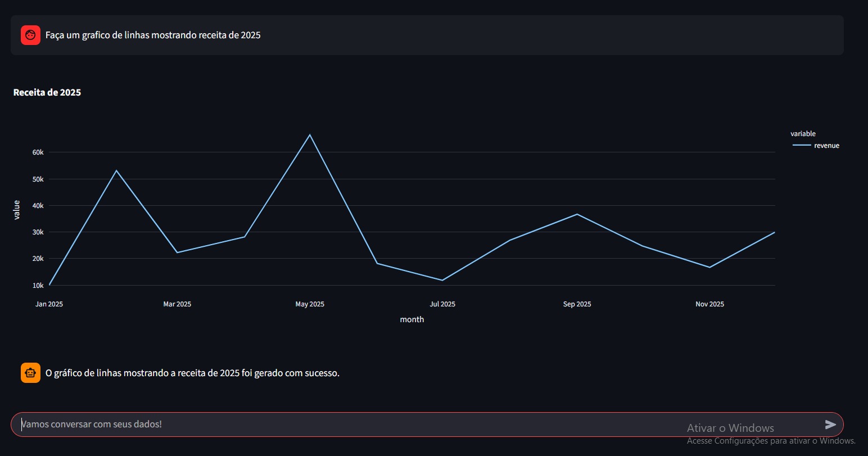The image size is (868, 456).
Task: Click the 'variable' legend title
Action: point(803,134)
